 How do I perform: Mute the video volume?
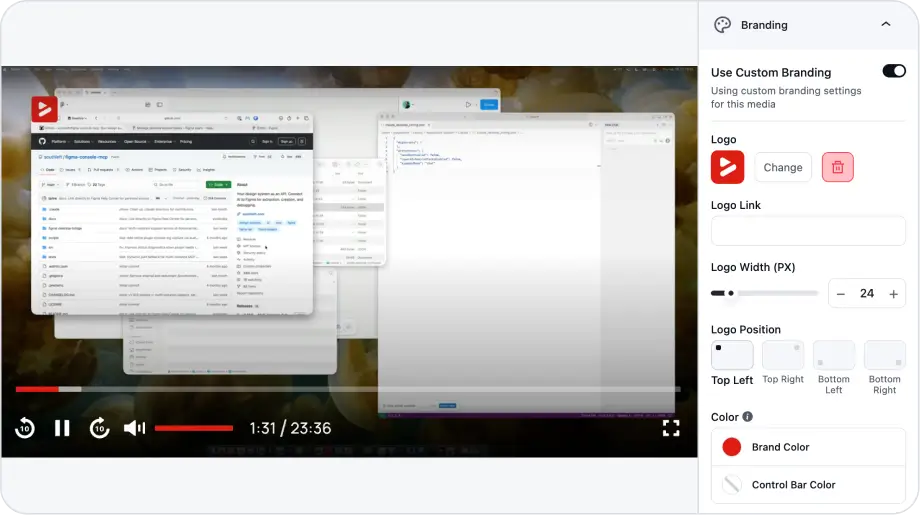tap(134, 428)
